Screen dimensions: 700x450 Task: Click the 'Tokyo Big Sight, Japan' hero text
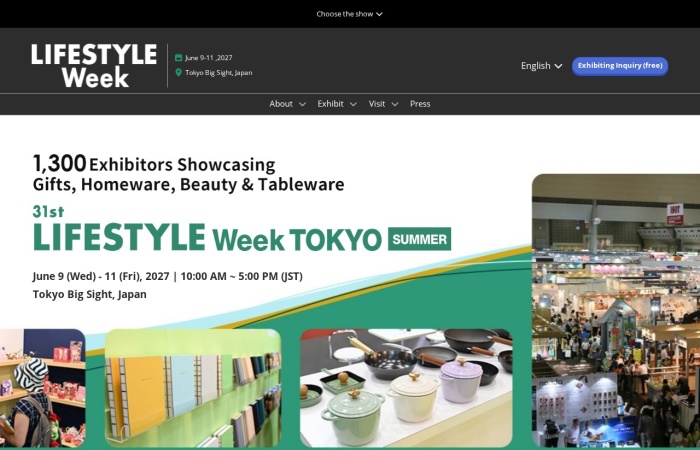[x=90, y=294]
